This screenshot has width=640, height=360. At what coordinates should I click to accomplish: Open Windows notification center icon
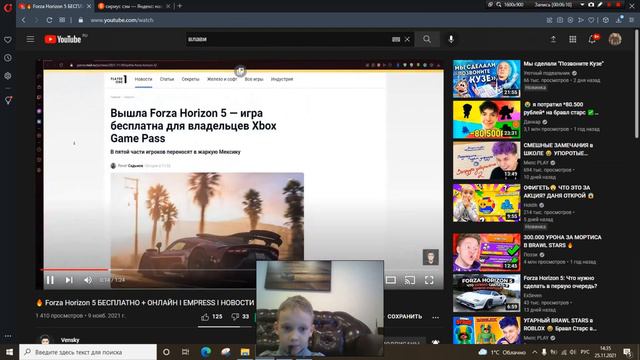point(627,352)
